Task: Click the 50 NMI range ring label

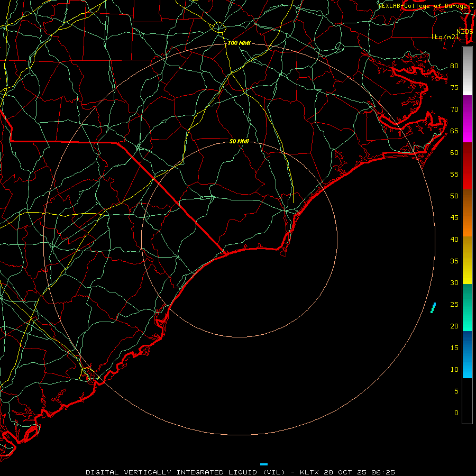Action: 239,141
